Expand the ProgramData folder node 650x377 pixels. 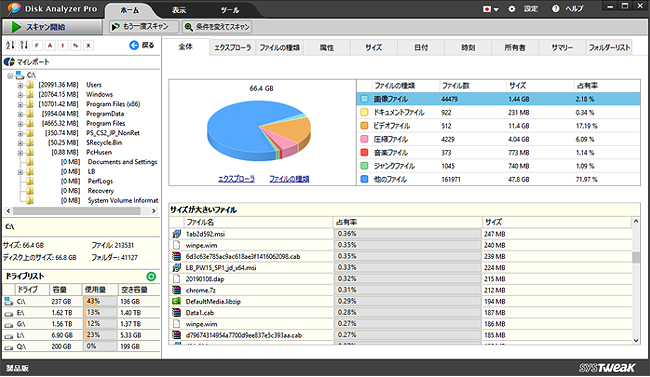pyautogui.click(x=20, y=114)
